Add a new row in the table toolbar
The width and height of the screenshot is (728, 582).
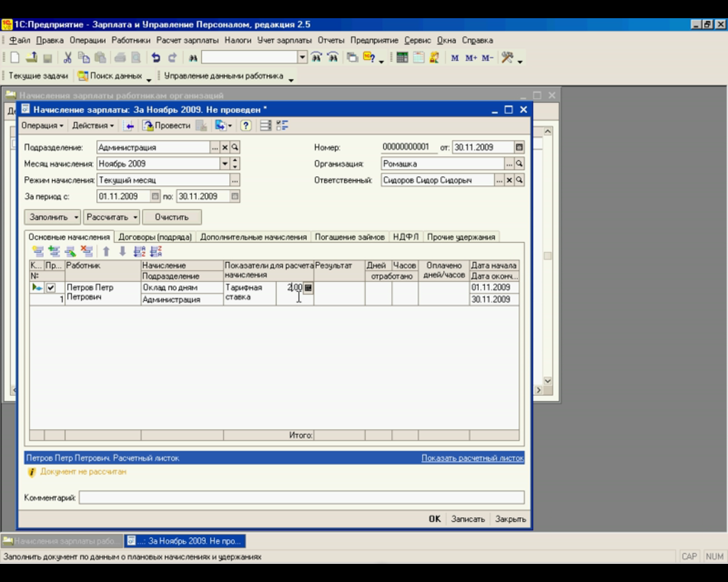(38, 251)
